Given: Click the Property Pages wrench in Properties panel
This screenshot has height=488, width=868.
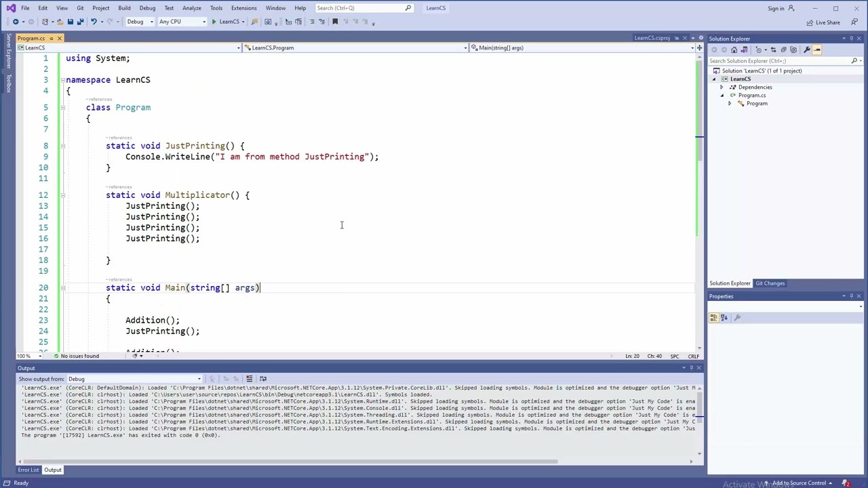Looking at the screenshot, I should pos(737,317).
